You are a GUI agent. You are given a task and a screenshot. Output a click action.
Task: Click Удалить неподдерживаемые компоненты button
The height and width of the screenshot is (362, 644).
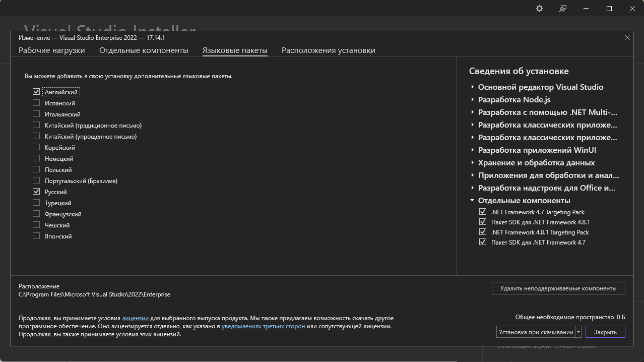click(x=558, y=288)
